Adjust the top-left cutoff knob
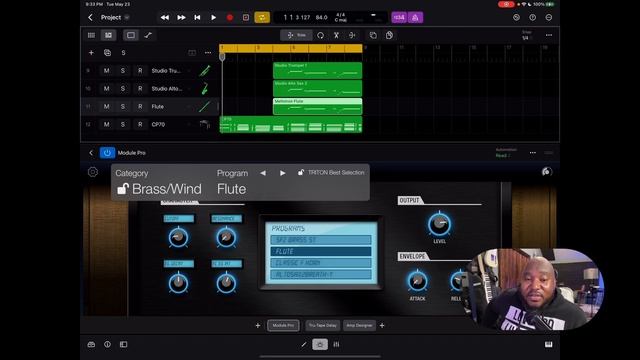The height and width of the screenshot is (360, 640). coord(178,238)
